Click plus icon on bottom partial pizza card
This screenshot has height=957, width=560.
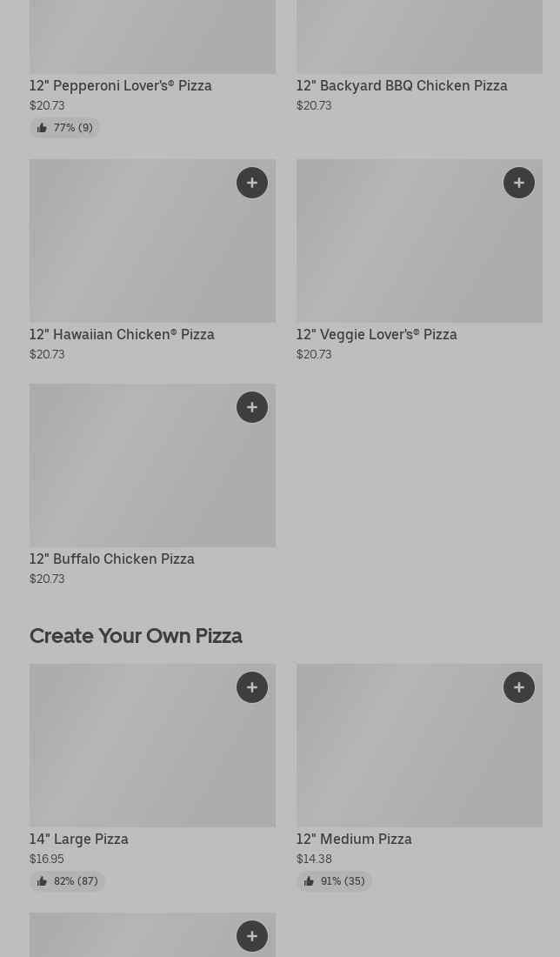click(252, 936)
